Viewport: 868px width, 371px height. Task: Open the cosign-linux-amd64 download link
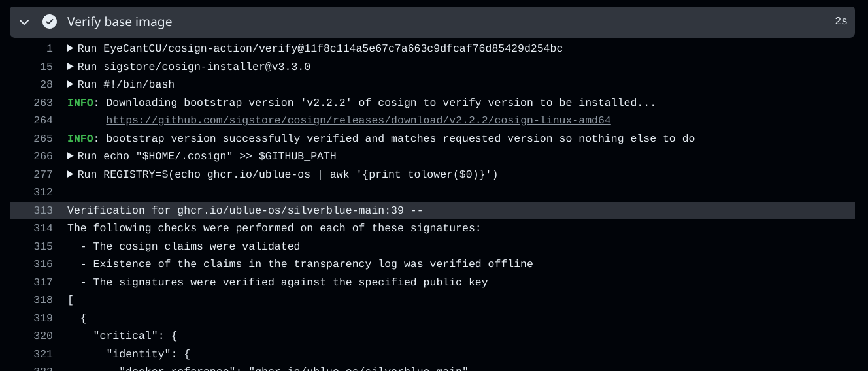point(358,121)
